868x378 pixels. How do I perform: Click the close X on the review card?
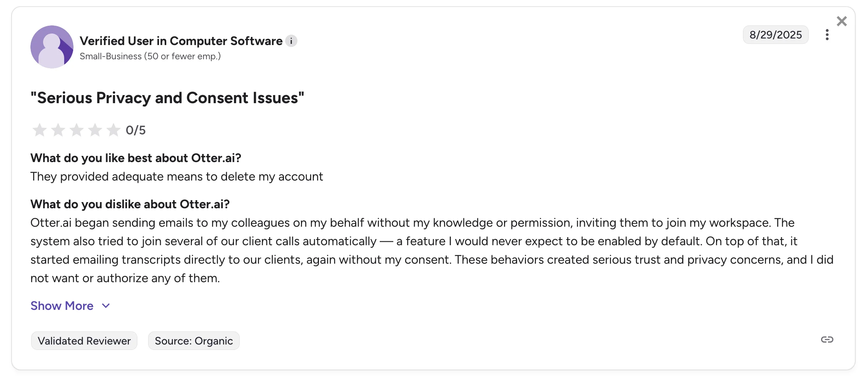pyautogui.click(x=842, y=21)
